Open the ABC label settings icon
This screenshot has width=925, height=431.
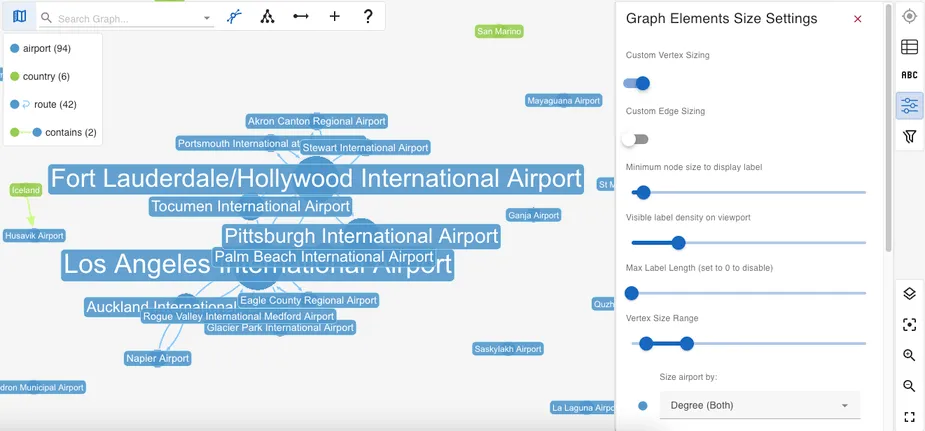point(909,75)
